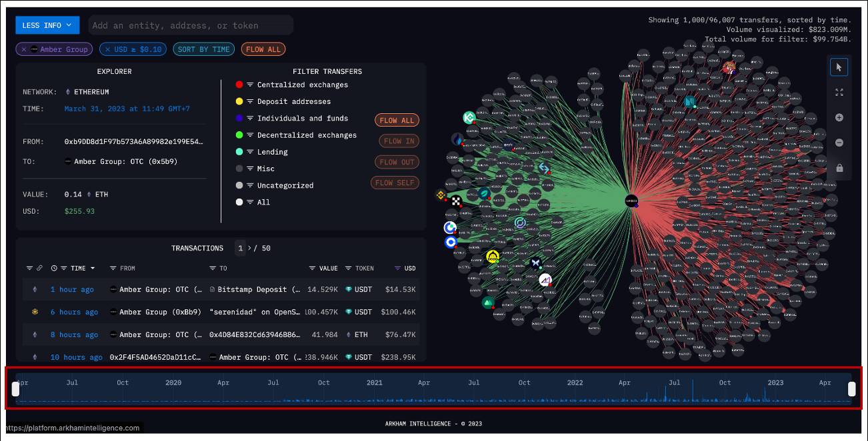Viewport: 868px width, 441px height.
Task: Click the link icon in transactions header
Action: pyautogui.click(x=39, y=268)
